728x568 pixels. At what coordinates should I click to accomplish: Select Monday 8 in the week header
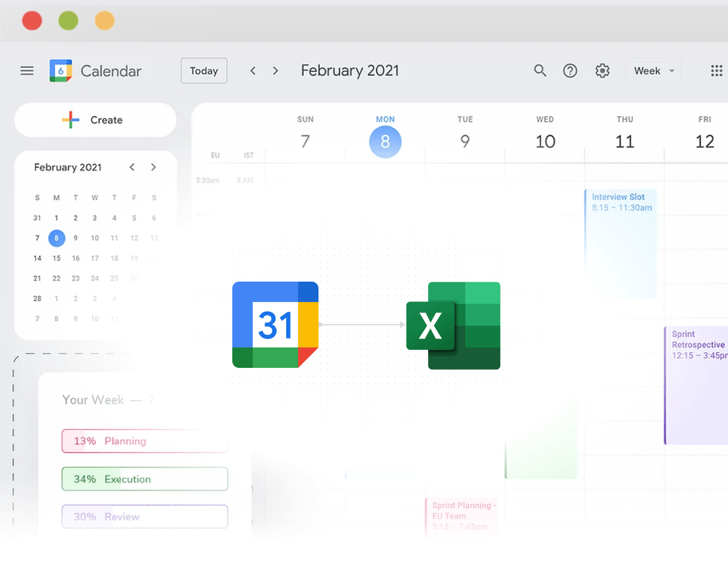click(x=385, y=142)
